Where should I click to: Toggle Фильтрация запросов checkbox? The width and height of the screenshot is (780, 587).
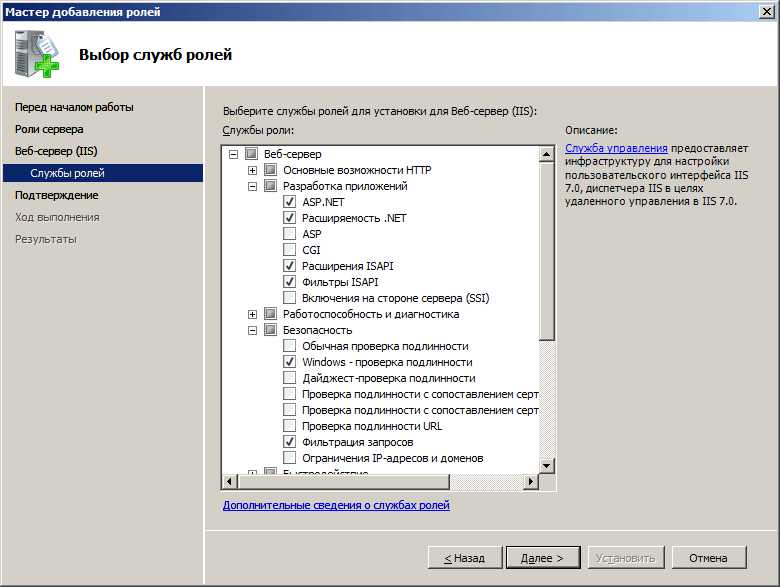(x=290, y=442)
